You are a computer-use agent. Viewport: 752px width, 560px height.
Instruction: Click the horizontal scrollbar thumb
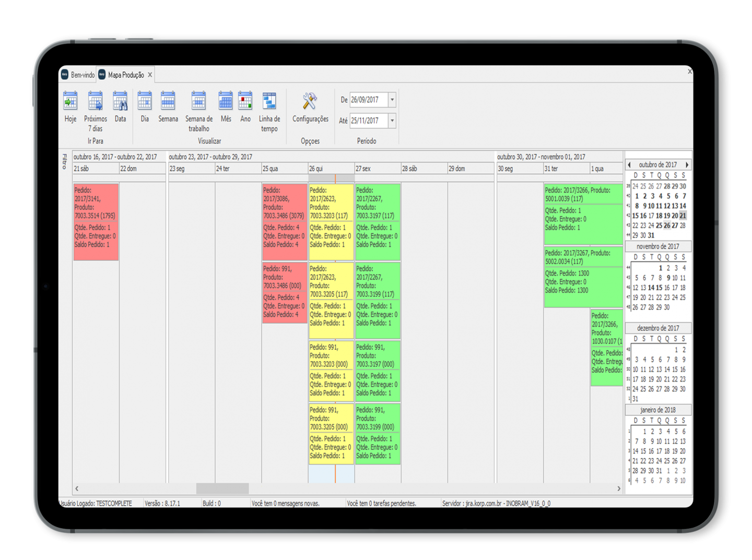222,488
